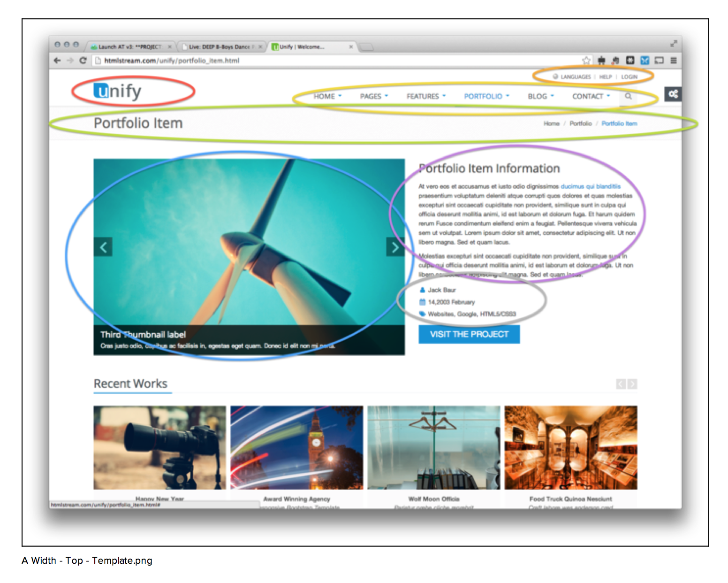Click the Portfolio Item Information heading
This screenshot has height=583, width=728.
[x=489, y=169]
